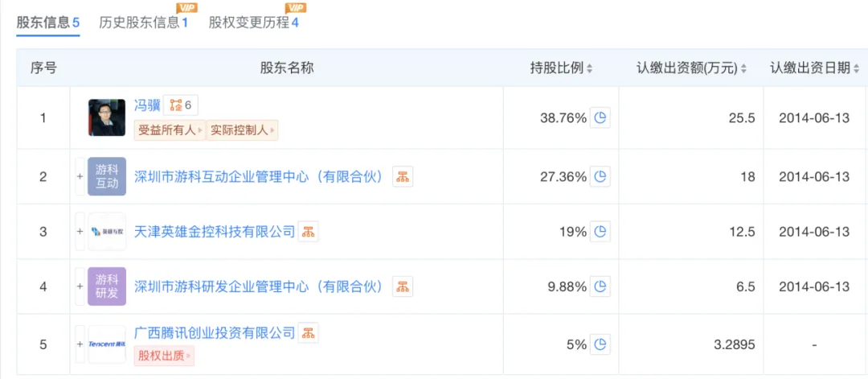Expand row for 广西腾讯创业投资有限公司
The height and width of the screenshot is (379, 868).
coord(80,344)
